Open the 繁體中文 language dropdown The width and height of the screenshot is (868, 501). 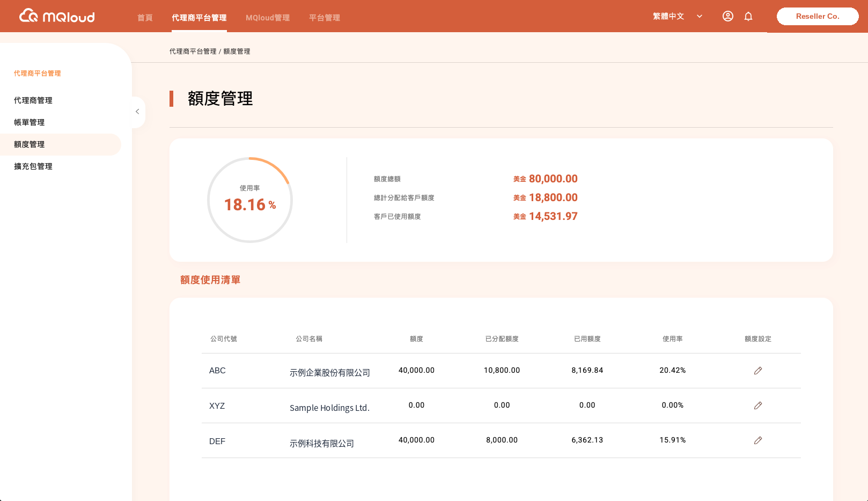[678, 16]
